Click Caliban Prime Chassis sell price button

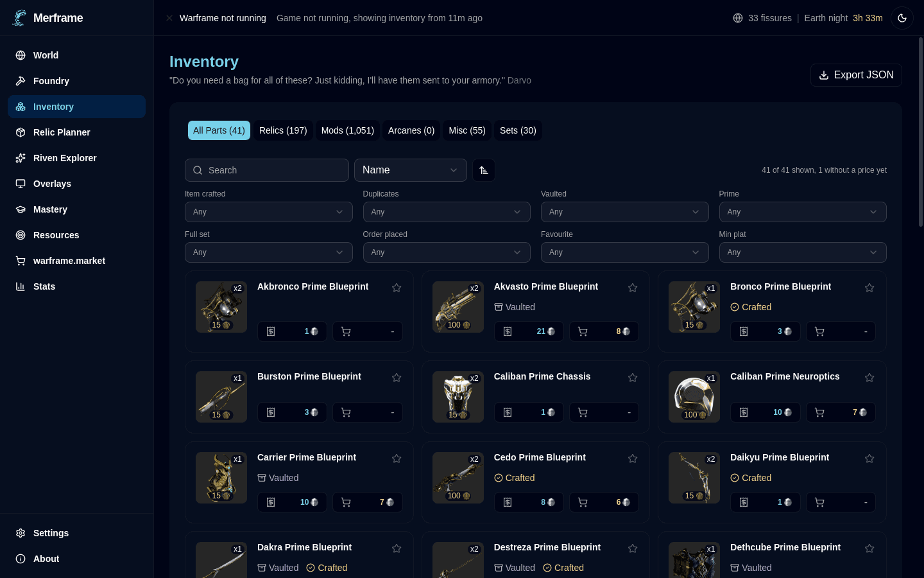(x=529, y=412)
